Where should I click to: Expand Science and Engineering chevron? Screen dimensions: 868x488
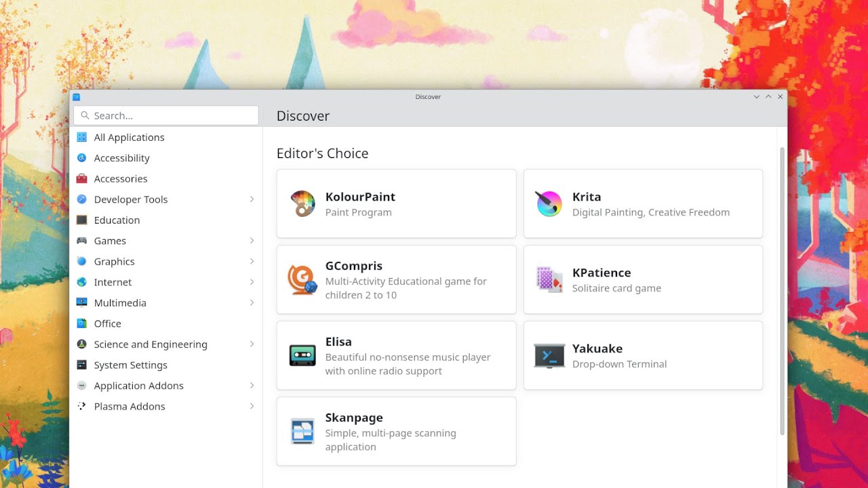252,344
